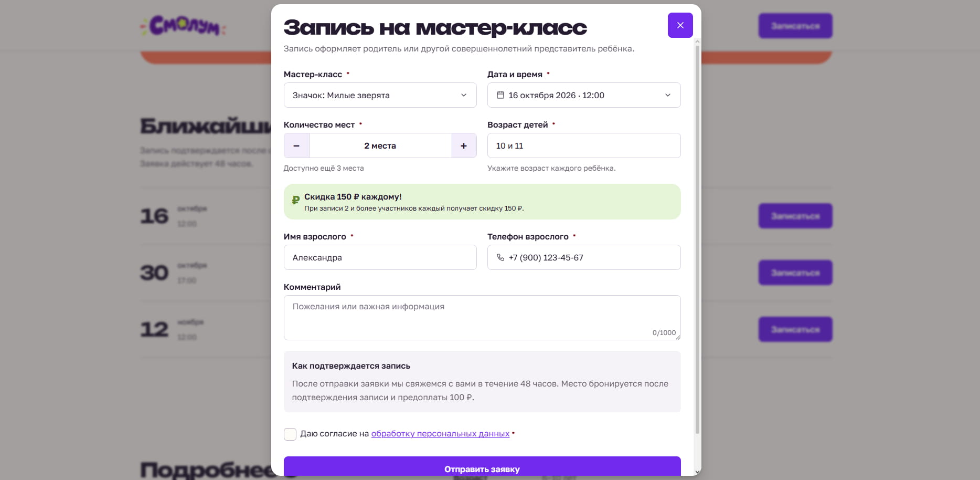Screen dimensions: 980x480
Task: Click the Комментарий textarea
Action: (x=482, y=318)
